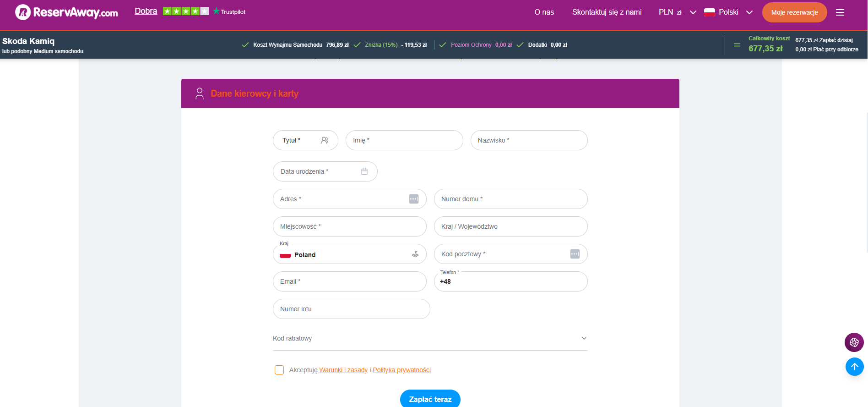Open Skontaktuj się z nami menu item
This screenshot has width=868, height=407.
click(x=607, y=12)
